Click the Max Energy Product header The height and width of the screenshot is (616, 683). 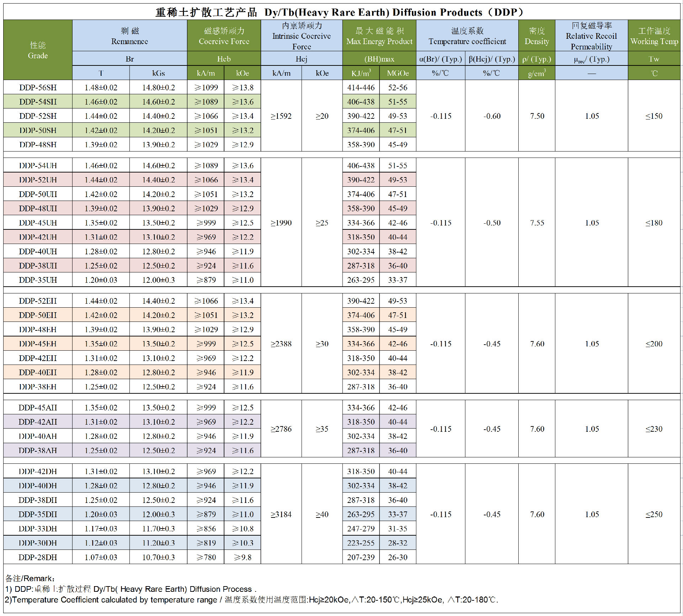point(379,36)
